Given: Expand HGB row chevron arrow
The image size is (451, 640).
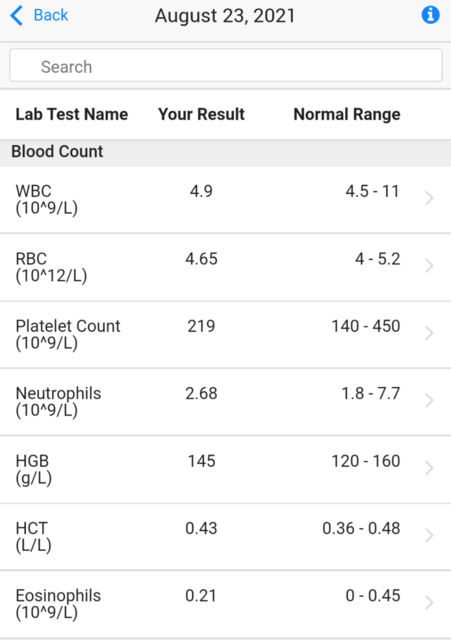Looking at the screenshot, I should tap(429, 468).
